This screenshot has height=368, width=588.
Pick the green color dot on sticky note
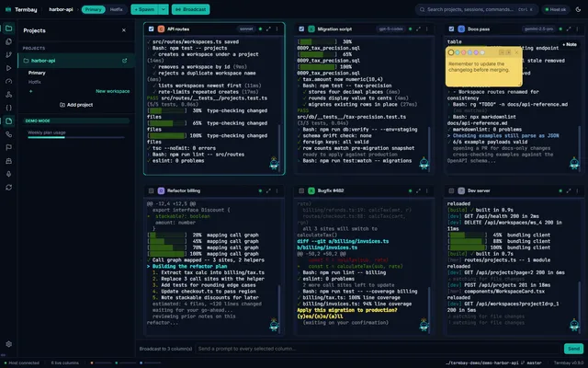tap(458, 52)
